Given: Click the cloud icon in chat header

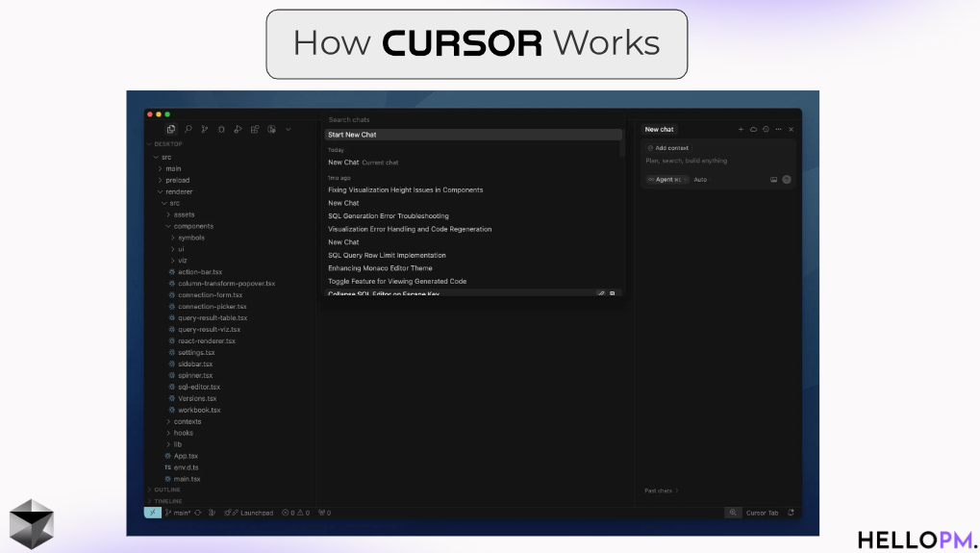Looking at the screenshot, I should click(x=753, y=129).
